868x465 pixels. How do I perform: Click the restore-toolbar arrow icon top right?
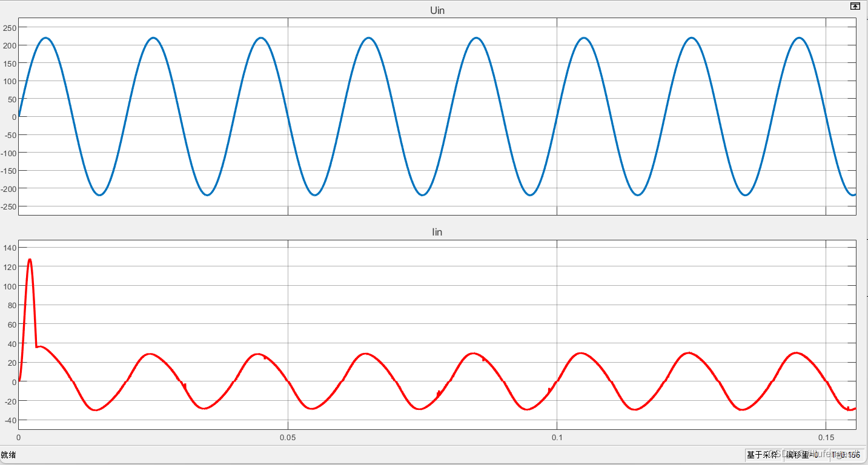855,6
